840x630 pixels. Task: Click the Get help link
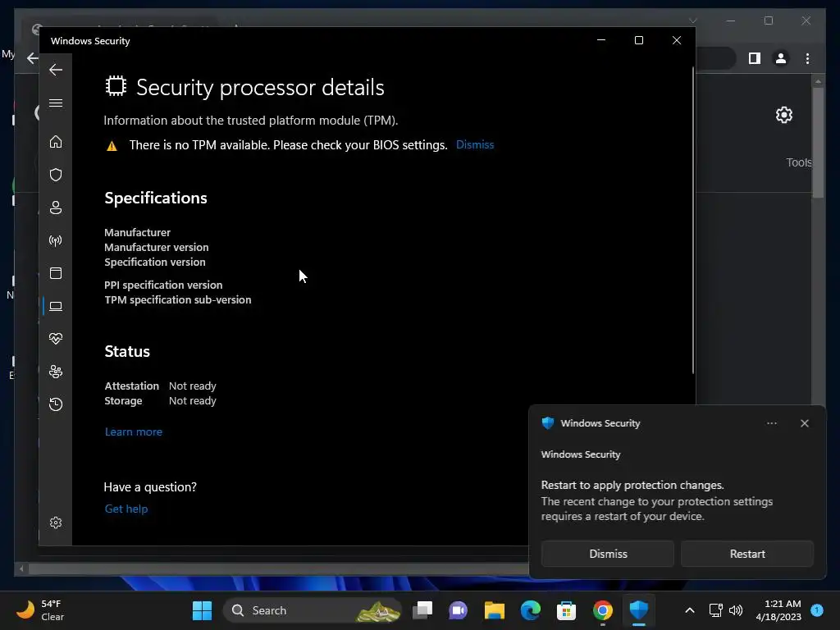[x=126, y=509]
